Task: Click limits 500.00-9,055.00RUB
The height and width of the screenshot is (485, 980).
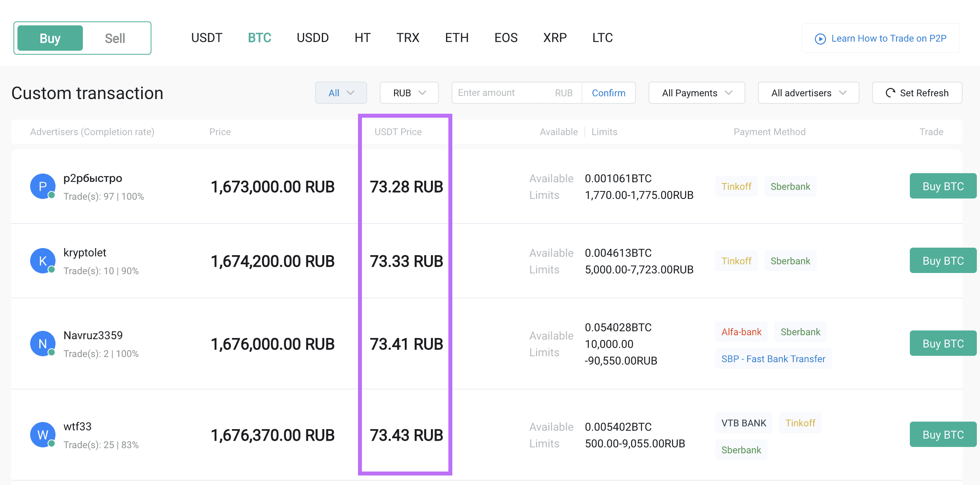Action: coord(635,443)
